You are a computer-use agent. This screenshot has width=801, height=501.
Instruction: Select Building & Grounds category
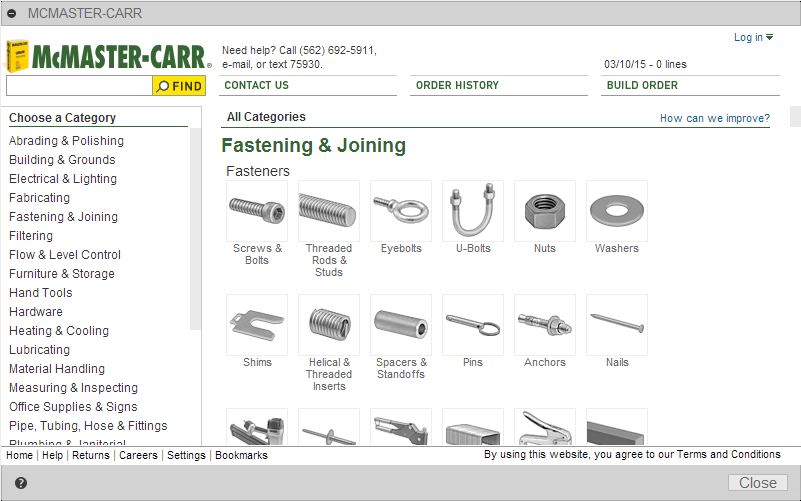(62, 160)
